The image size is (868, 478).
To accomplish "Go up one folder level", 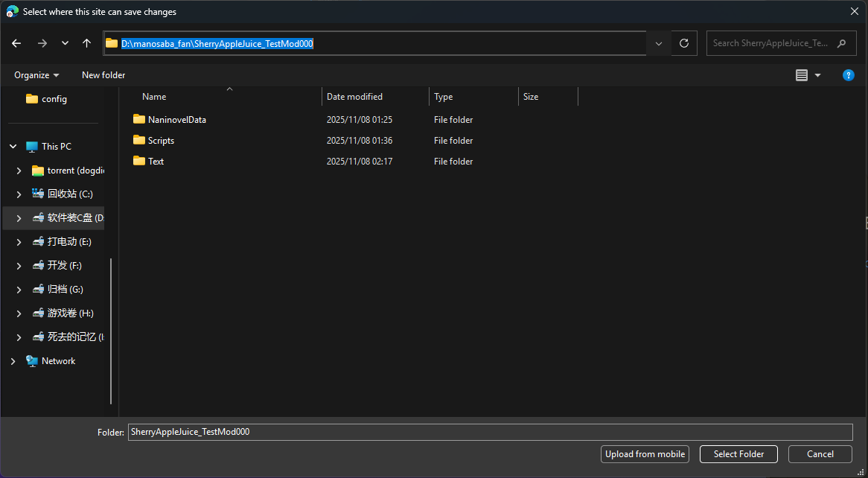I will (86, 43).
